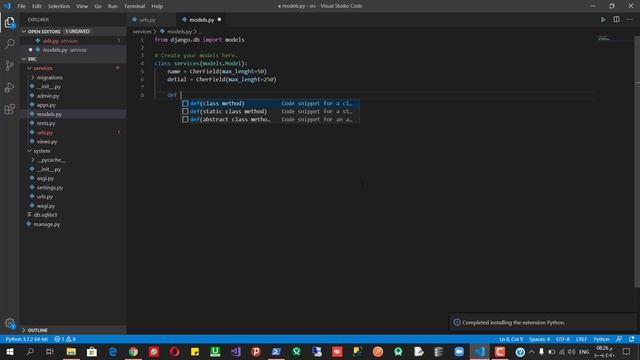Switch to the urls.py editor tab

point(152,20)
